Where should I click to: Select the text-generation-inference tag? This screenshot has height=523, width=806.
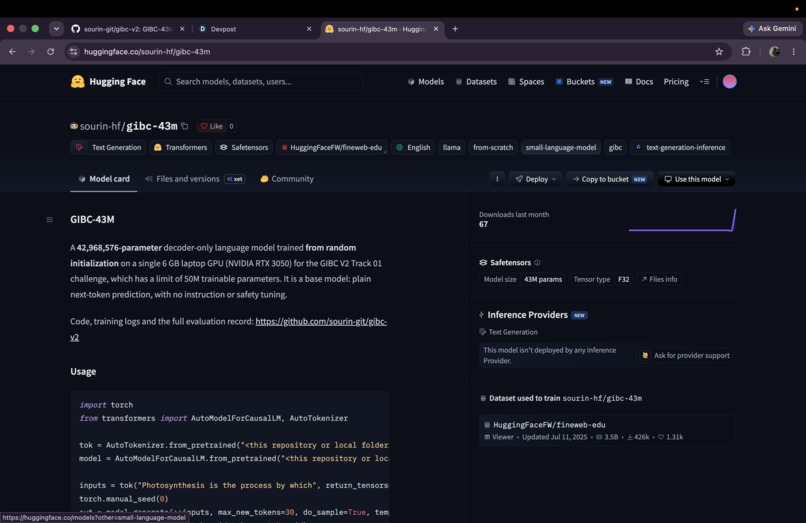point(680,147)
